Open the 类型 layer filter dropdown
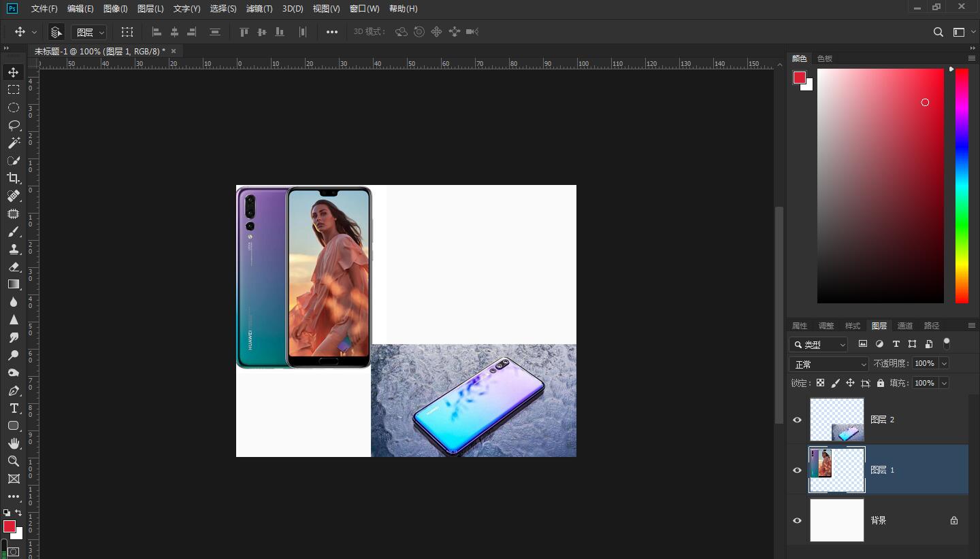 pyautogui.click(x=819, y=345)
